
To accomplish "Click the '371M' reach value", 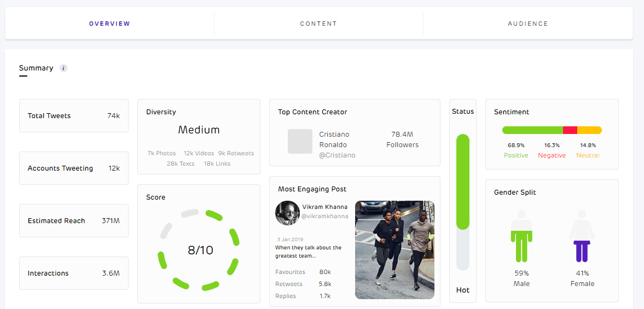I will click(x=111, y=221).
